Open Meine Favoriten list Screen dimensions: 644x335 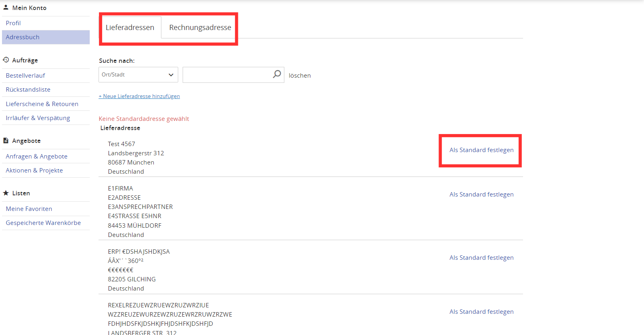coord(29,209)
